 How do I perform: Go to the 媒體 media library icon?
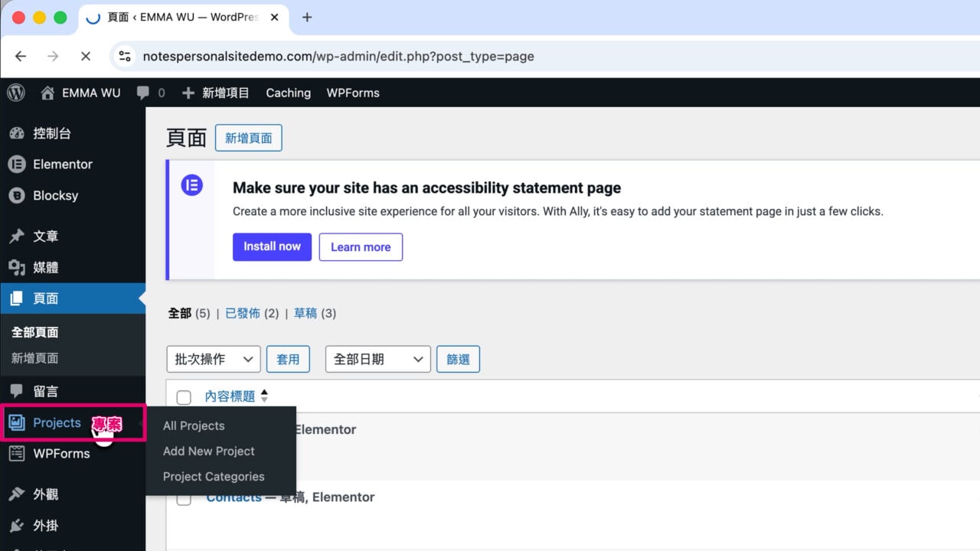point(17,267)
